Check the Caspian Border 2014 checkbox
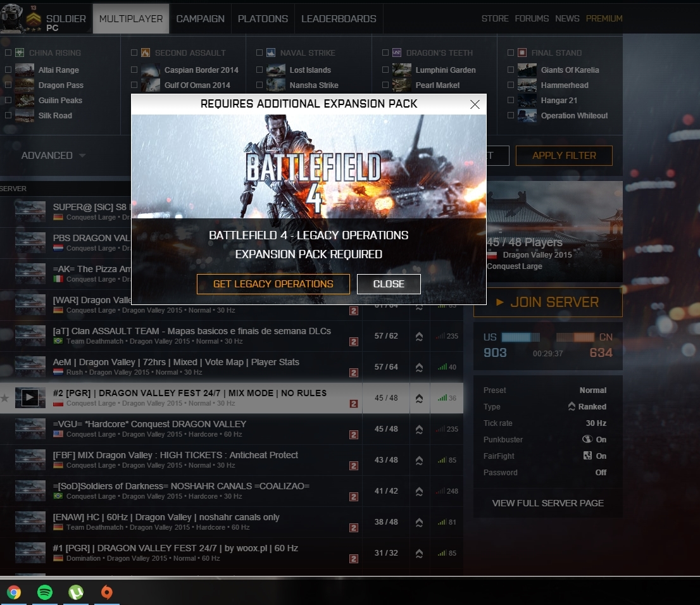This screenshot has height=605, width=700. 134,70
